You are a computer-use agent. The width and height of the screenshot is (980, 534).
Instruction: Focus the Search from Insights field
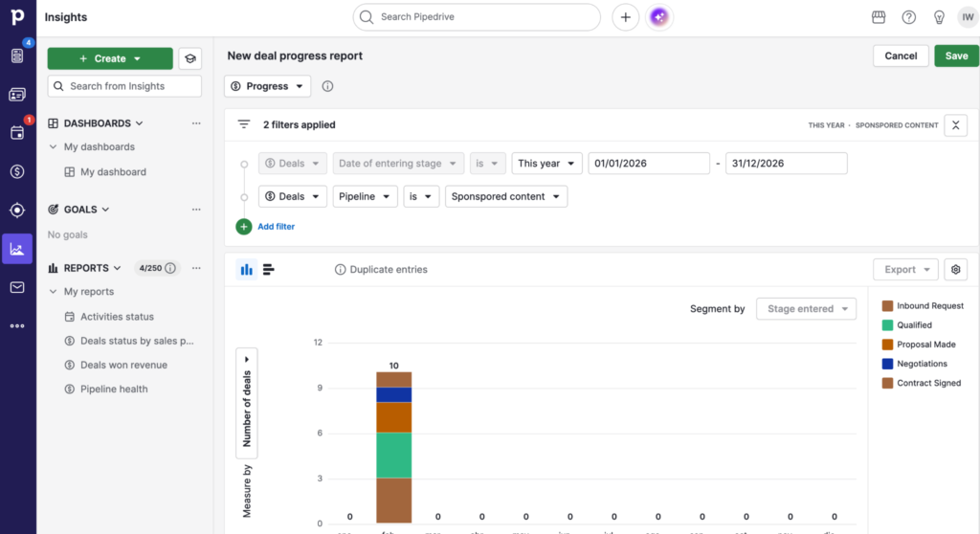point(124,86)
